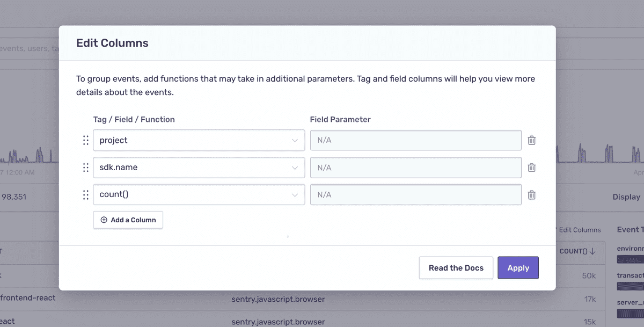Remove the sdk.name column via trash icon

coord(531,168)
